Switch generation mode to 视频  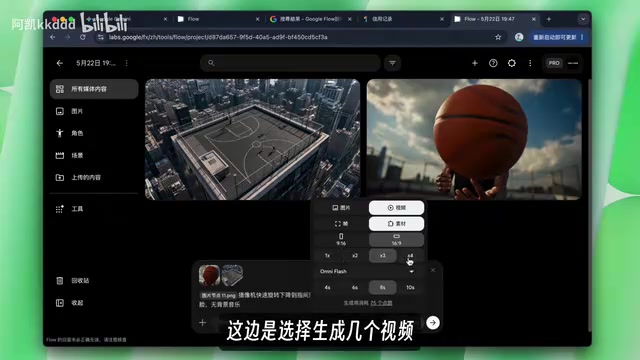click(396, 208)
